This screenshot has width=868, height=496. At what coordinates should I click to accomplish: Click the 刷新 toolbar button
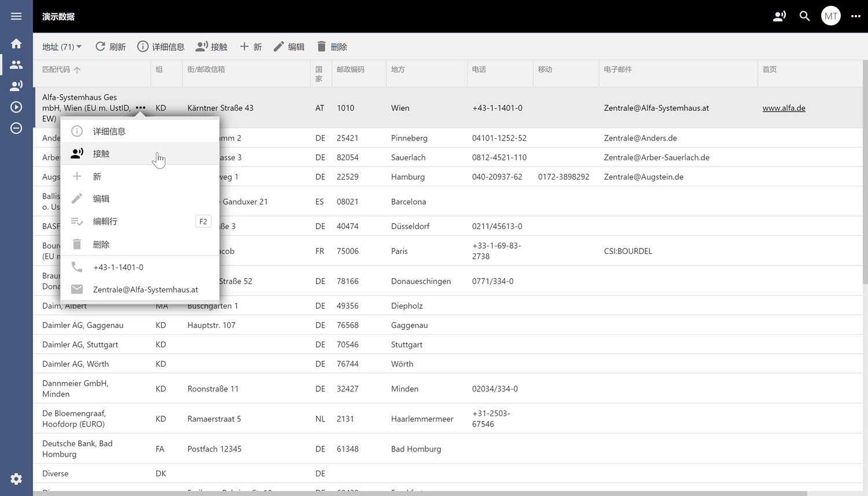coord(111,47)
